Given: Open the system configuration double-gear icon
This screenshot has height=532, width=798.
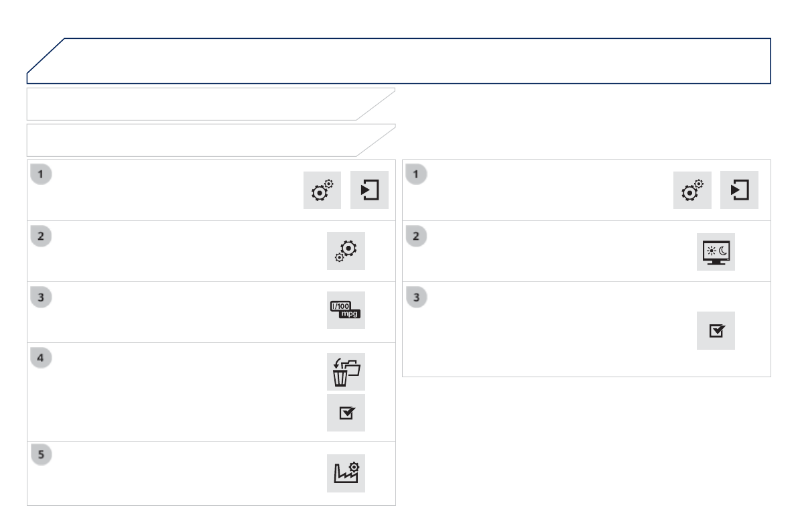Looking at the screenshot, I should pos(346,251).
